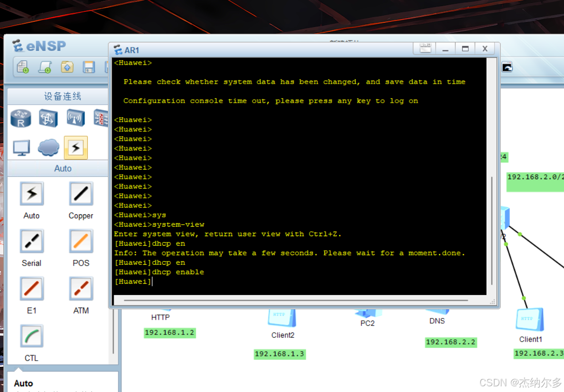Choose the Serial cable type

[x=32, y=241]
